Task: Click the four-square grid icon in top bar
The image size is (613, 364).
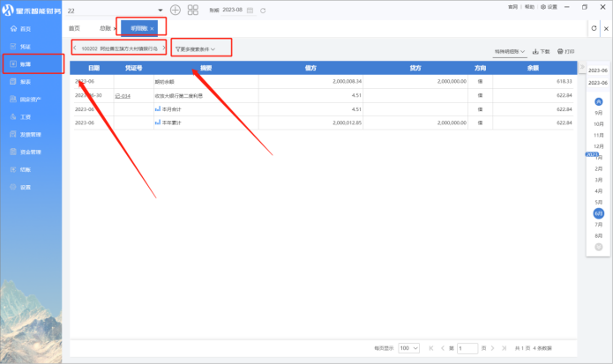Action: pyautogui.click(x=193, y=10)
